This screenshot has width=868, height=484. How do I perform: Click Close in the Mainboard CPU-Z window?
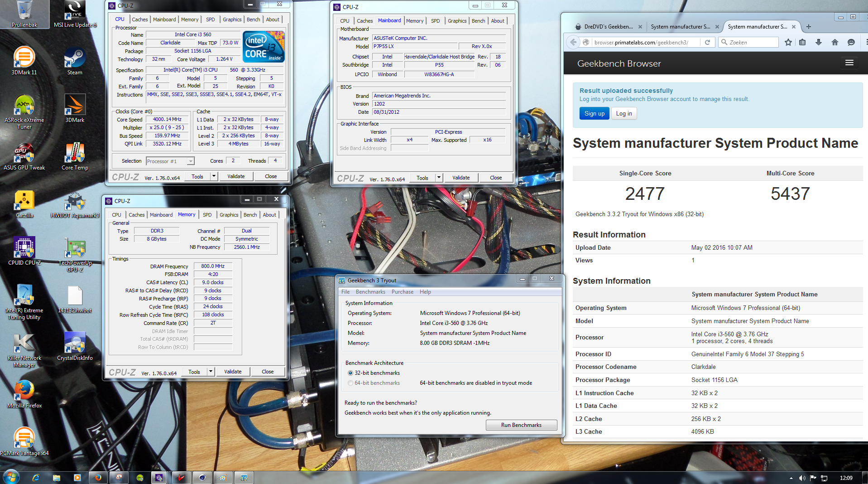coord(496,178)
